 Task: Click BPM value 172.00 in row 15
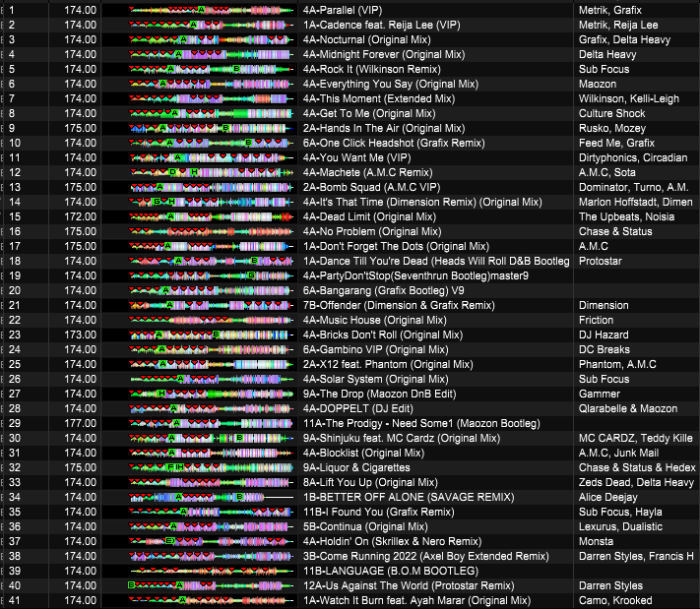click(x=80, y=216)
